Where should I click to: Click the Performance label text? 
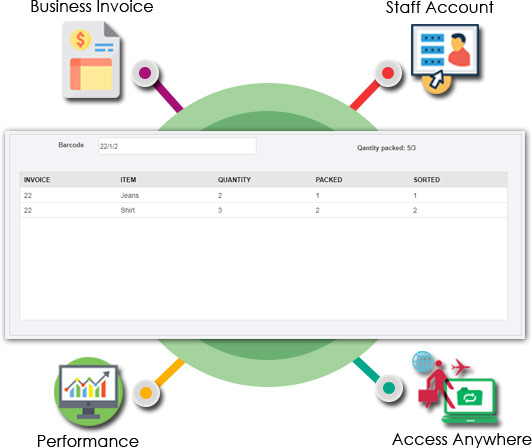(x=88, y=441)
